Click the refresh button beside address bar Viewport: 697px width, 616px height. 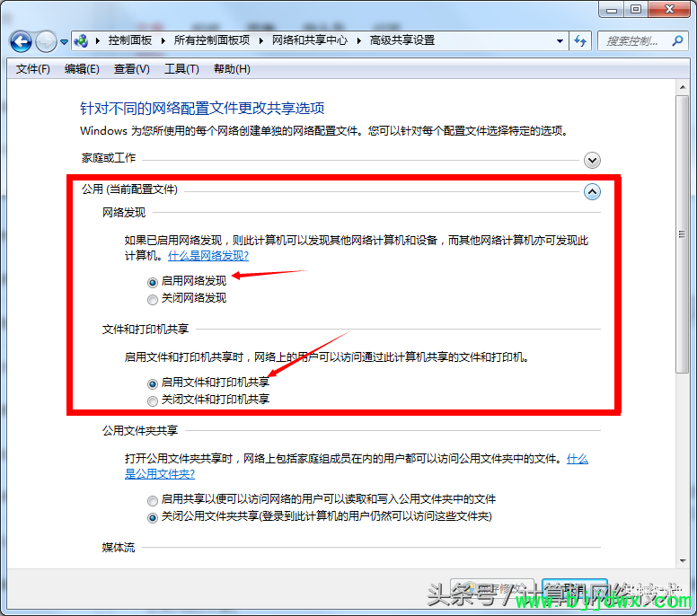click(580, 41)
